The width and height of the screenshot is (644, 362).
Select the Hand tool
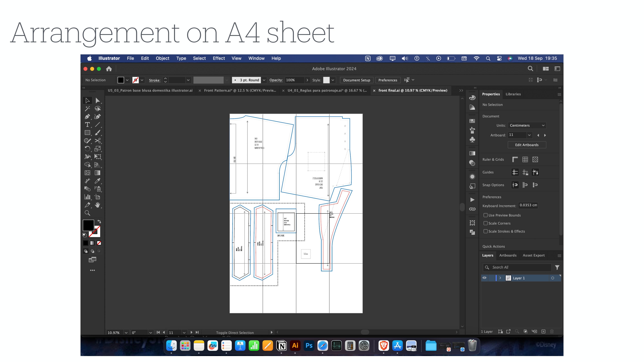tap(98, 205)
